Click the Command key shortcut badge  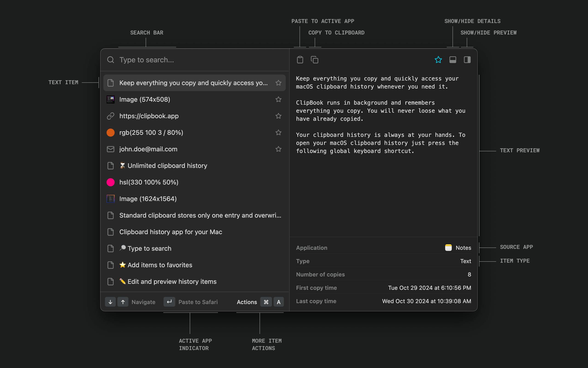[266, 302]
